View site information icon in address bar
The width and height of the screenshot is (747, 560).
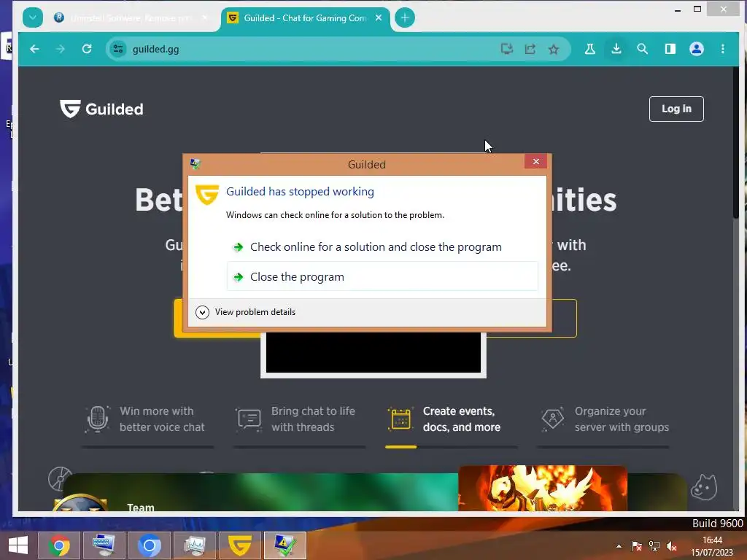click(117, 49)
